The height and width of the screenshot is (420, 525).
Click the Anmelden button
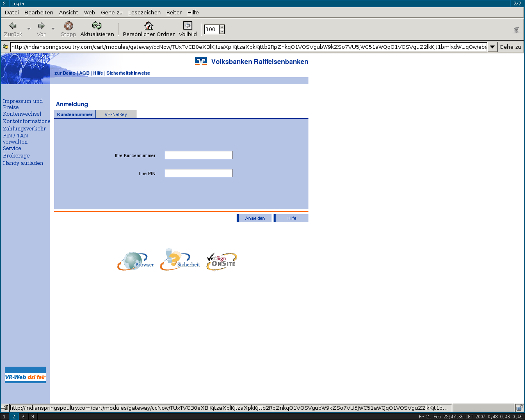254,218
